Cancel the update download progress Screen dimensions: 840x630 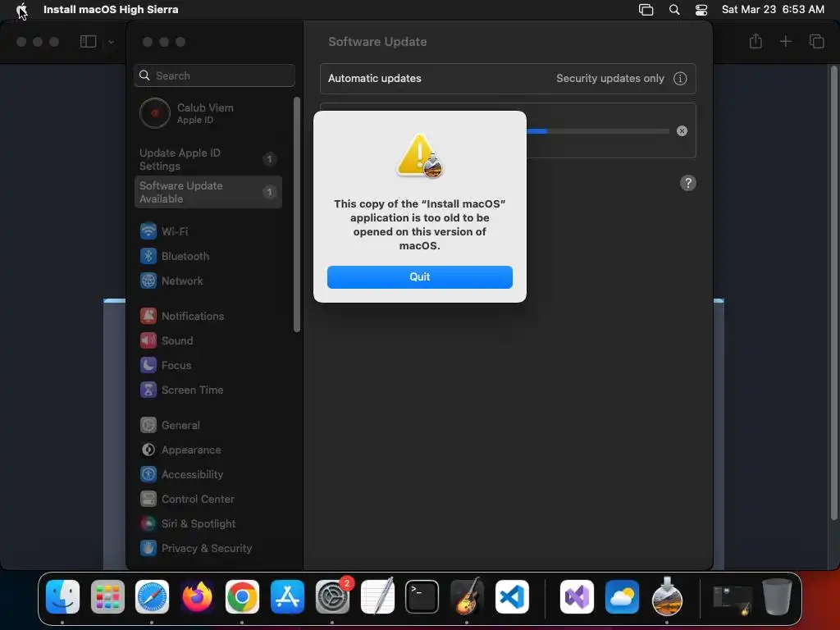tap(682, 131)
